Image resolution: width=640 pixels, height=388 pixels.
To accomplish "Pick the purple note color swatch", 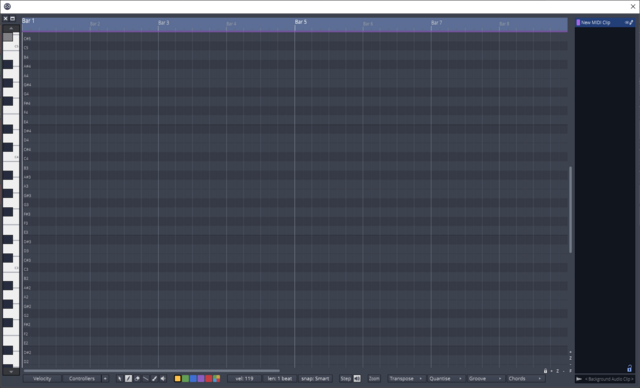I will (x=201, y=379).
